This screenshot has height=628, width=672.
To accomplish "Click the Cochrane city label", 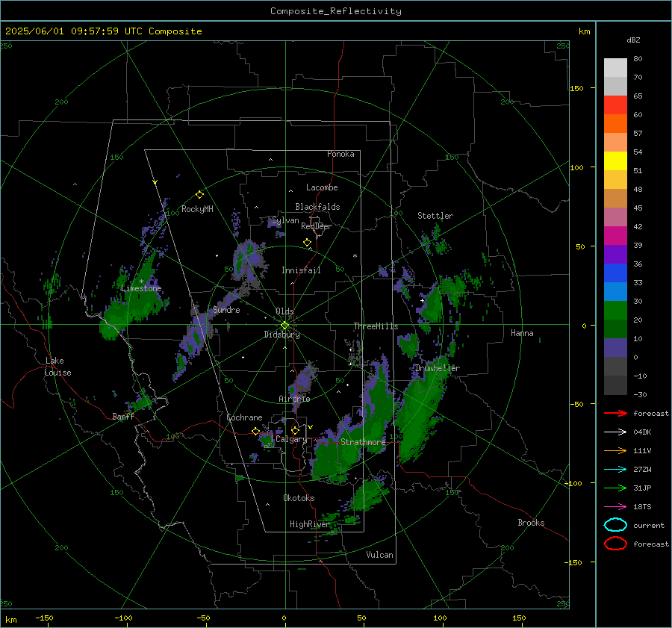I will pyautogui.click(x=244, y=417).
